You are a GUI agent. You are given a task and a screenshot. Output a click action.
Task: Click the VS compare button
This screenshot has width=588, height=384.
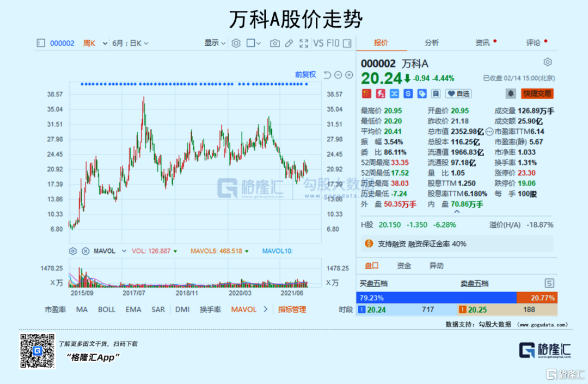pyautogui.click(x=318, y=43)
